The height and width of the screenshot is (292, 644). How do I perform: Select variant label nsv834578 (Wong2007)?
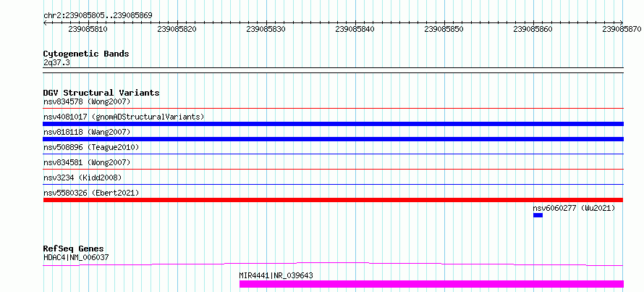point(87,101)
